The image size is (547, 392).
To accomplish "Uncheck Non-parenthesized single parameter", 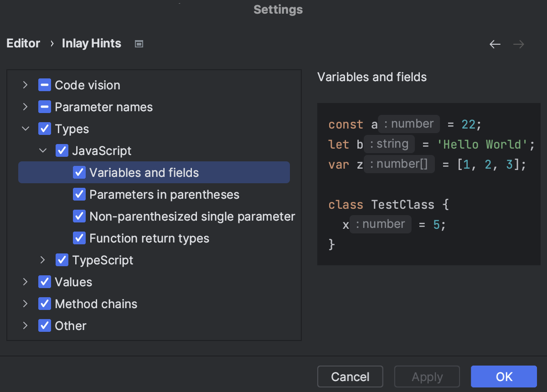I will click(79, 216).
